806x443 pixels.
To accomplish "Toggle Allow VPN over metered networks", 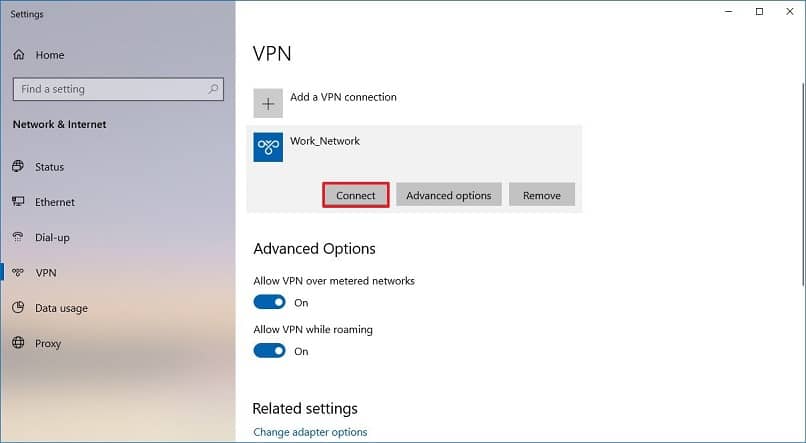I will [x=270, y=302].
